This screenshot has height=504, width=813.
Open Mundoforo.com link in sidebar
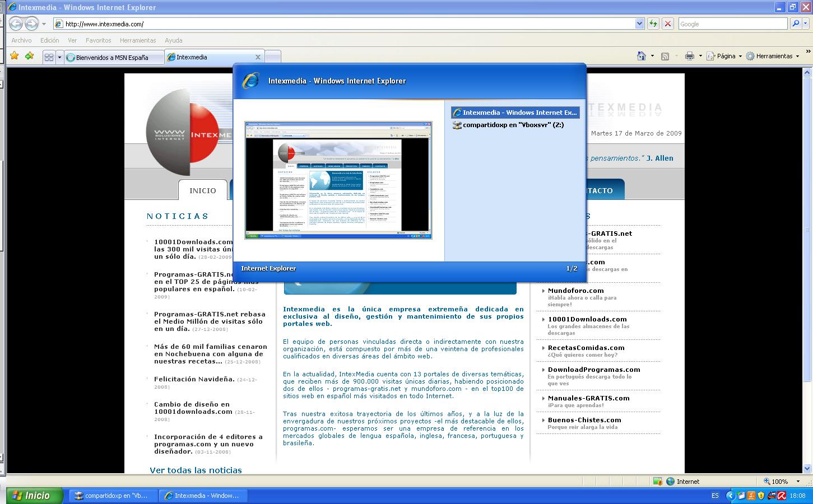click(x=575, y=291)
